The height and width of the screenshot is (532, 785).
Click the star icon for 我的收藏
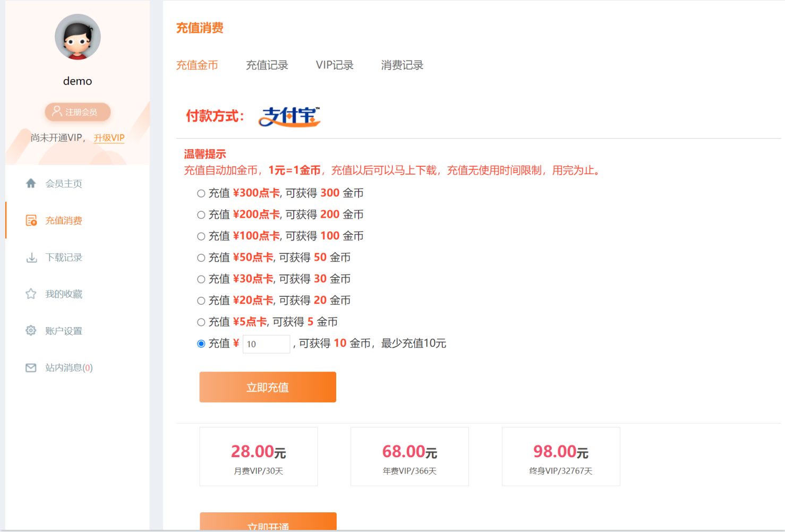coord(31,294)
